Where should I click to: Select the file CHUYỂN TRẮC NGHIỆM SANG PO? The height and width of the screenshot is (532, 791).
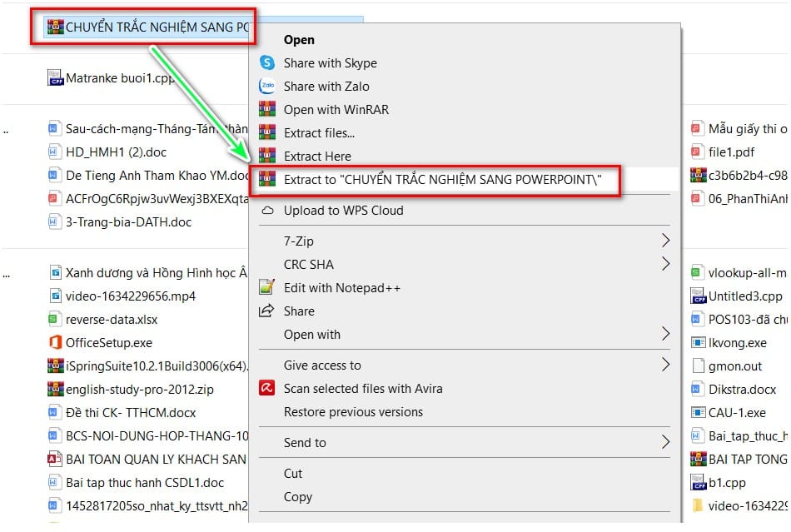pos(148,27)
